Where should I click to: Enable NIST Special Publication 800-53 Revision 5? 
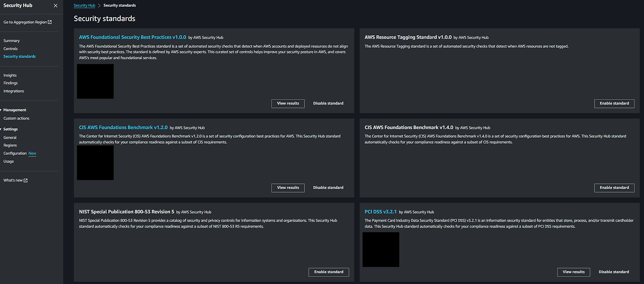pos(329,272)
